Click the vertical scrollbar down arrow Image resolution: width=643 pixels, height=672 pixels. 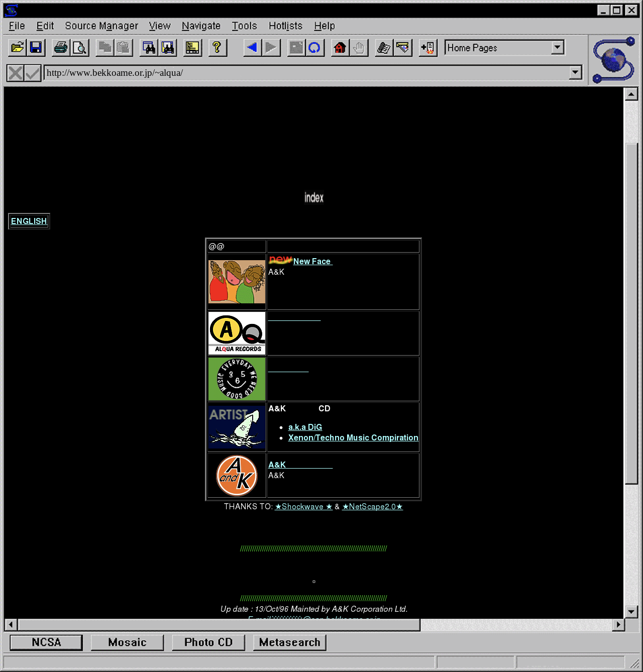631,611
